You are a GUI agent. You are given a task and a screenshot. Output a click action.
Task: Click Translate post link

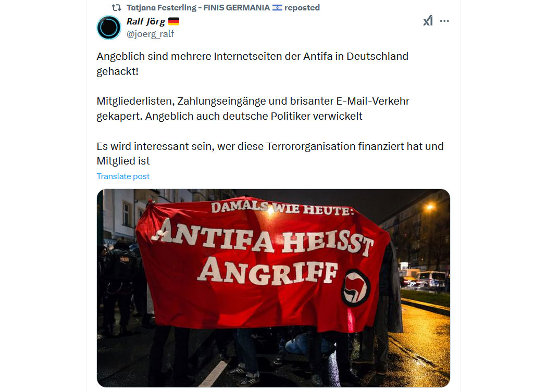(x=123, y=176)
